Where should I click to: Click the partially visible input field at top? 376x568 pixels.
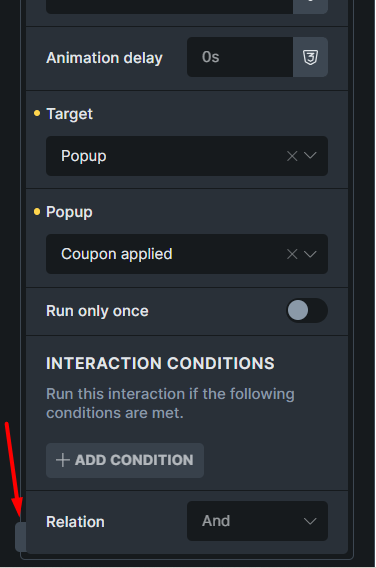click(x=170, y=5)
